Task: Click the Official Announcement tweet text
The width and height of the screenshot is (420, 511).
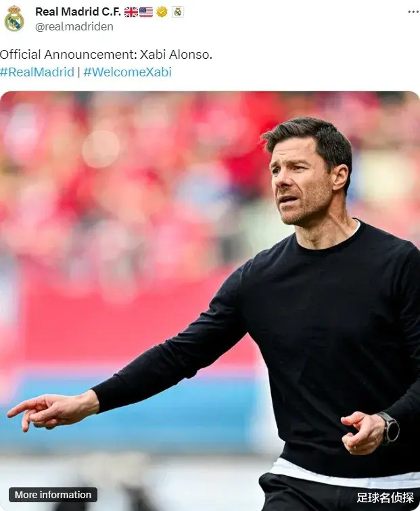Action: click(x=106, y=55)
